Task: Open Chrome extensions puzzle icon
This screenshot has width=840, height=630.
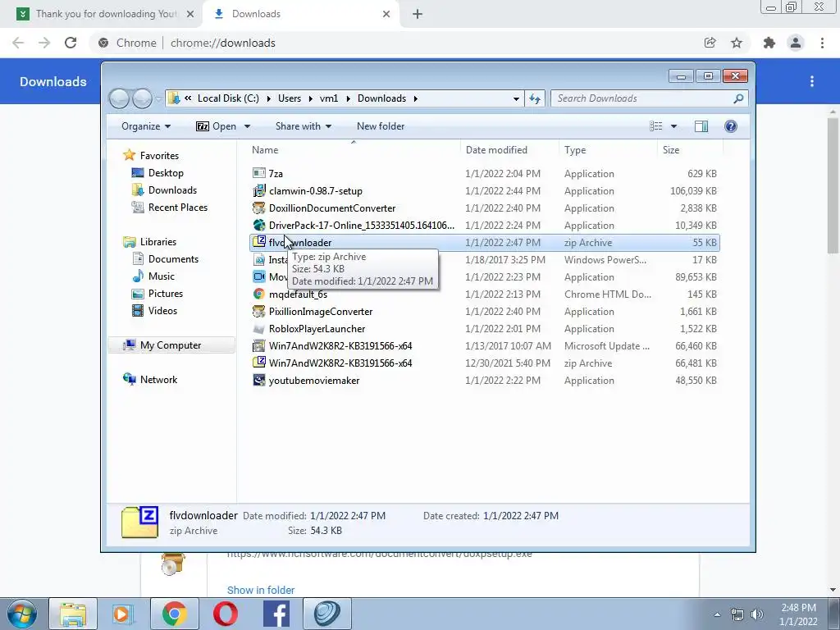Action: (769, 43)
